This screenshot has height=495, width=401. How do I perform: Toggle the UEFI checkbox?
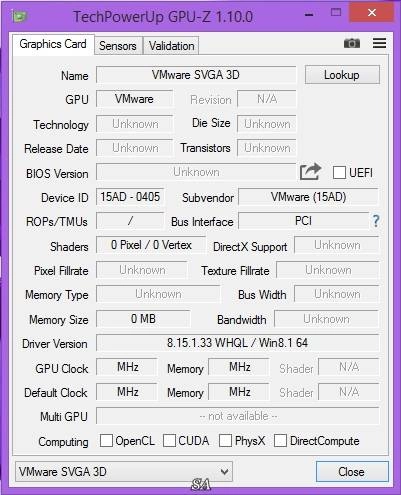[339, 173]
